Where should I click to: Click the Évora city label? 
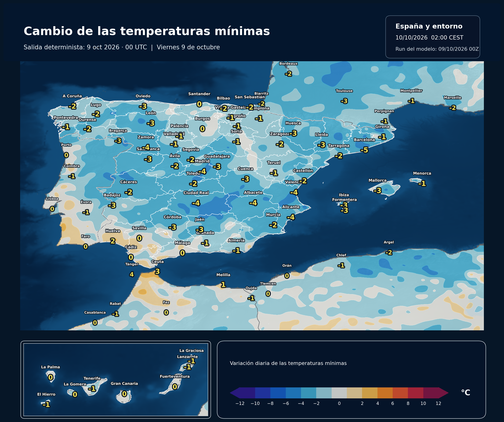tap(86, 202)
